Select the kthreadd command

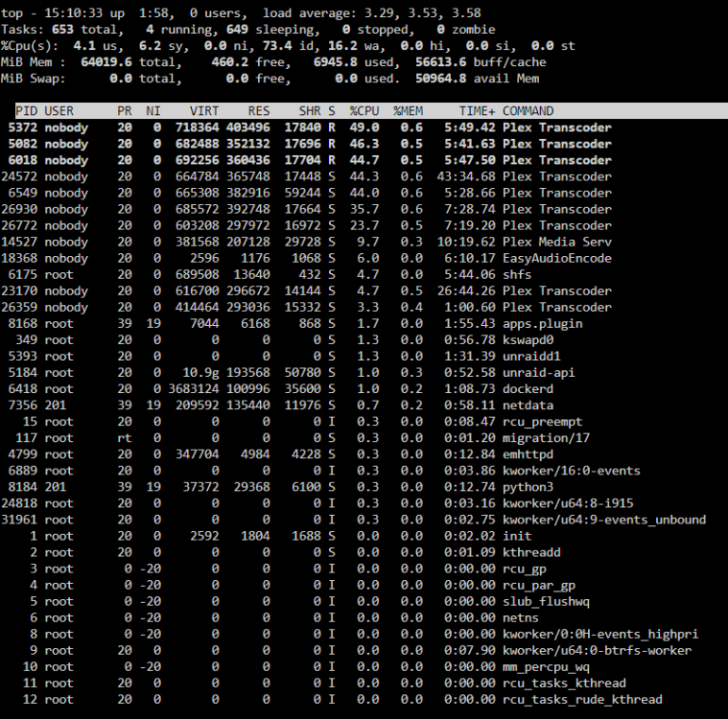[x=531, y=552]
